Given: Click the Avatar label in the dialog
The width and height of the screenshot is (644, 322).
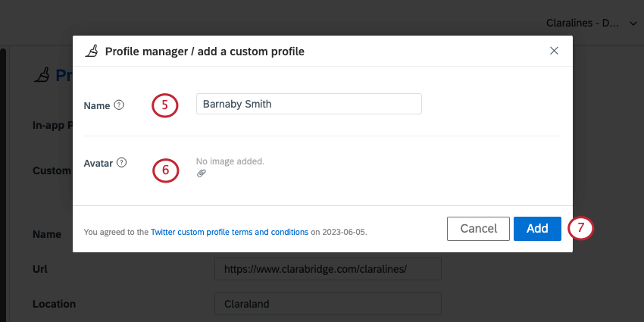Looking at the screenshot, I should click(98, 162).
